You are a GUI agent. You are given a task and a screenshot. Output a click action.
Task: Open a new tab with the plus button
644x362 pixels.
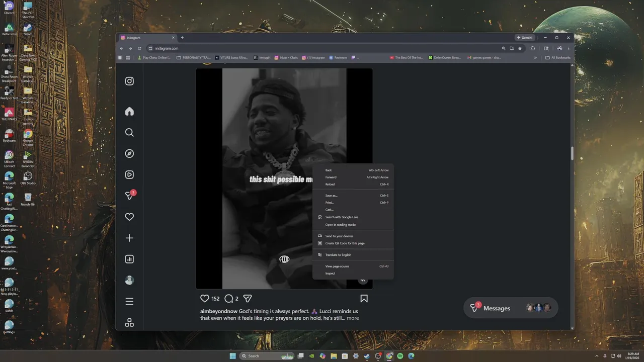[182, 38]
